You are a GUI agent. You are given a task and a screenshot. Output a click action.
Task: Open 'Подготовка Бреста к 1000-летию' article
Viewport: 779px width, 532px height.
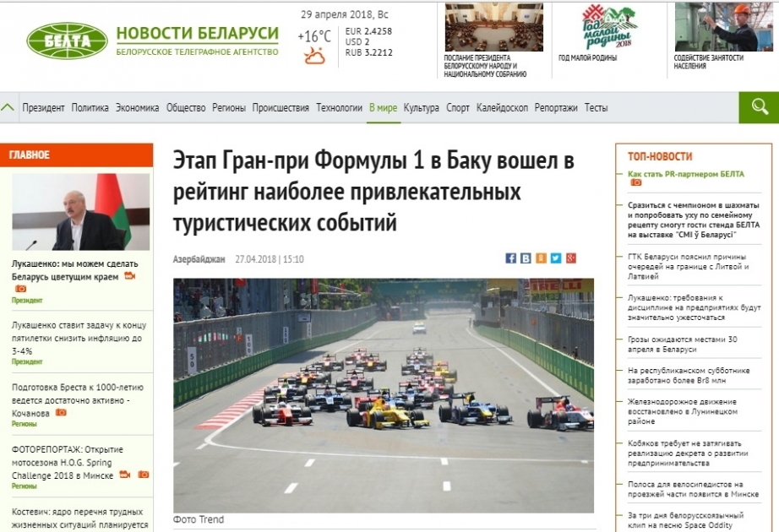pos(78,400)
